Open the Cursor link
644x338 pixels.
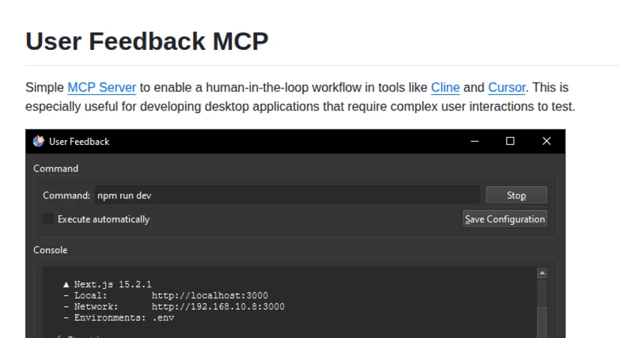point(506,87)
